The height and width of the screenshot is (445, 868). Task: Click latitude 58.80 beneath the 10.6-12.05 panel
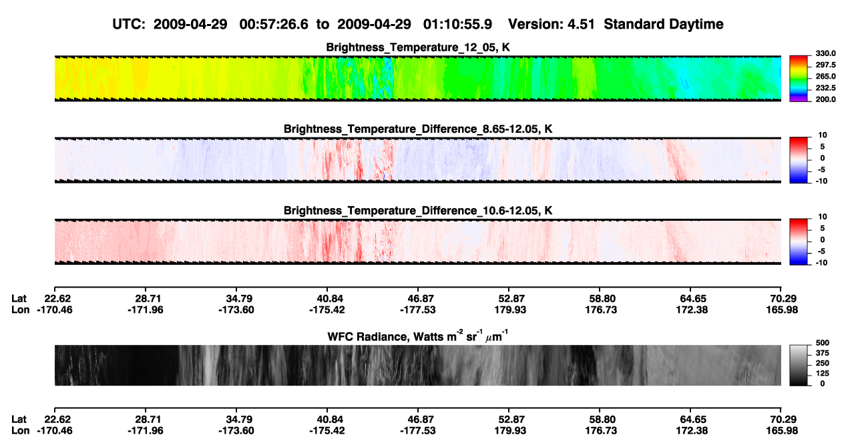600,298
